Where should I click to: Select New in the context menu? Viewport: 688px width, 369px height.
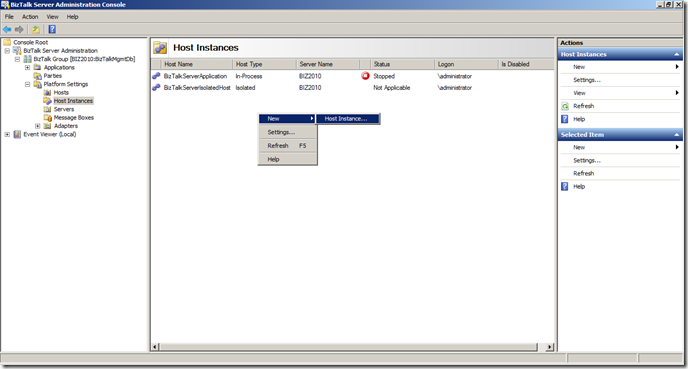[287, 118]
